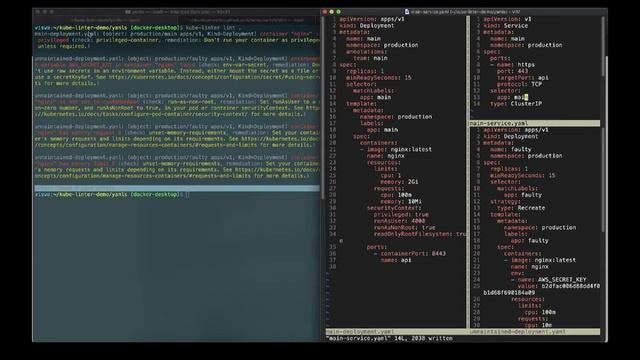640x360 pixels.
Task: Click "name: api" under ports in deployment
Action: (x=396, y=260)
